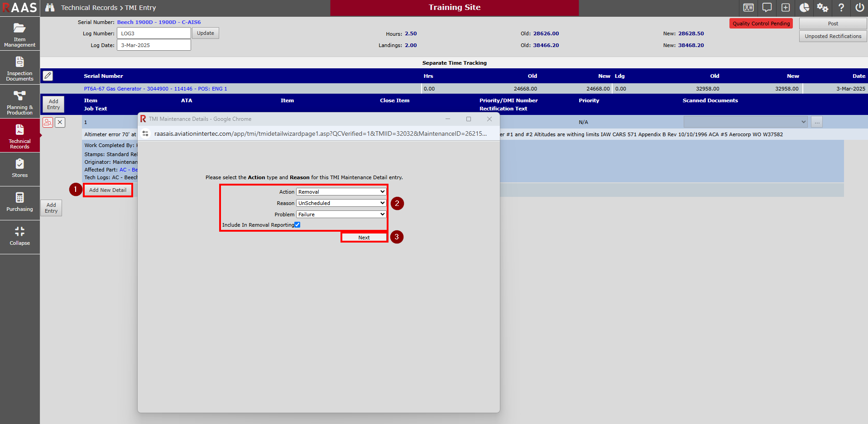Open the ID card profile icon
This screenshot has width=868, height=424.
pyautogui.click(x=748, y=8)
